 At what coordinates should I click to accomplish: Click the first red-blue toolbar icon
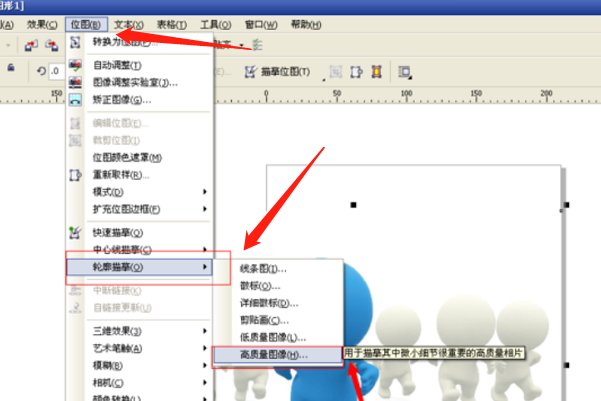[31, 46]
